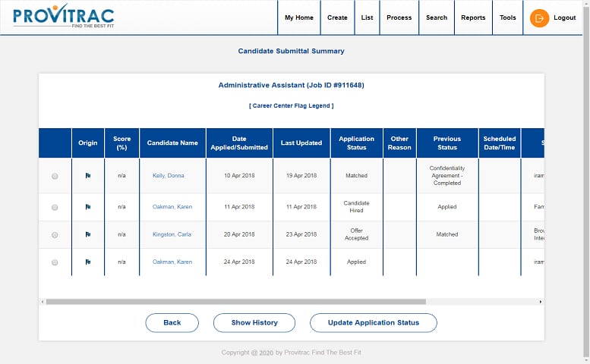Open the Search menu

point(437,17)
